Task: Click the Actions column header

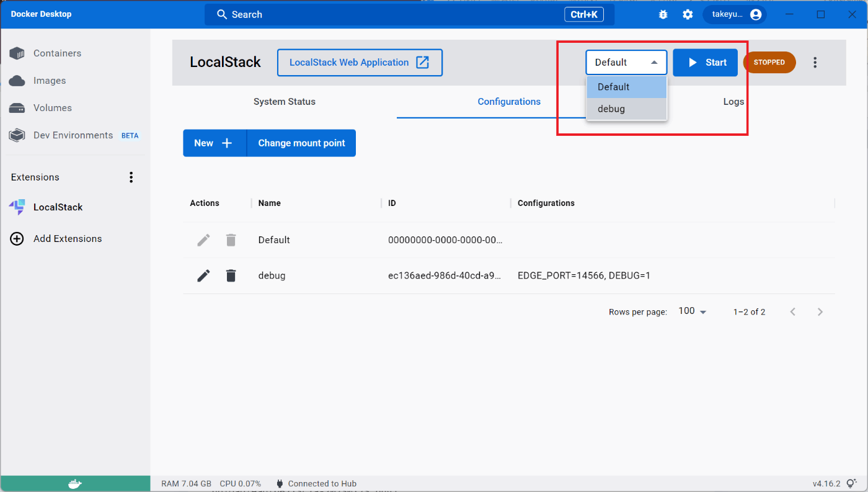Action: click(x=205, y=203)
